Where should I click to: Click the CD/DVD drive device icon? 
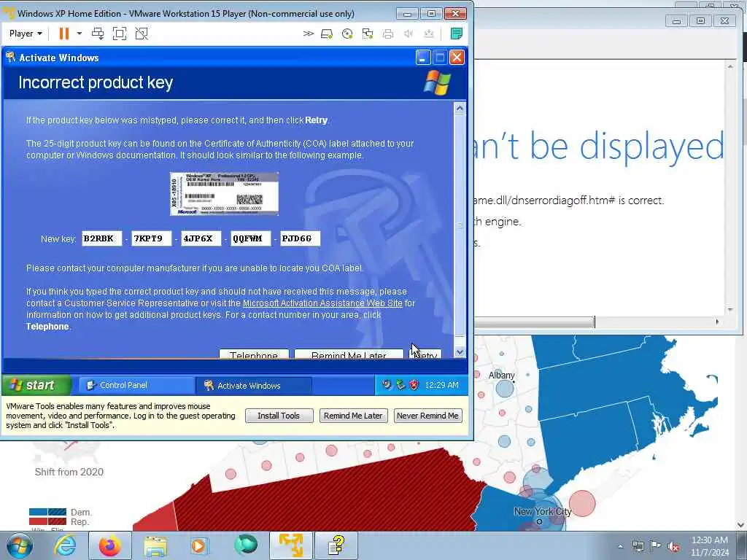347,34
